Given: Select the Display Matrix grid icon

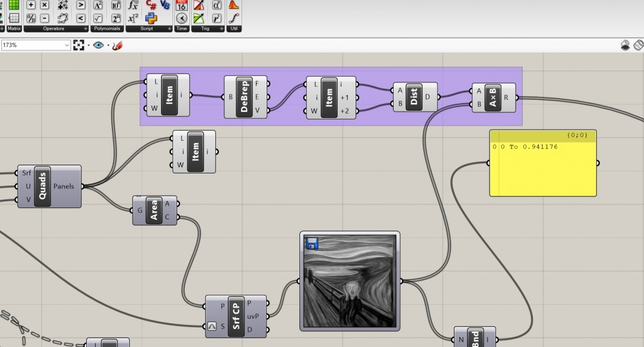Looking at the screenshot, I should point(14,18).
